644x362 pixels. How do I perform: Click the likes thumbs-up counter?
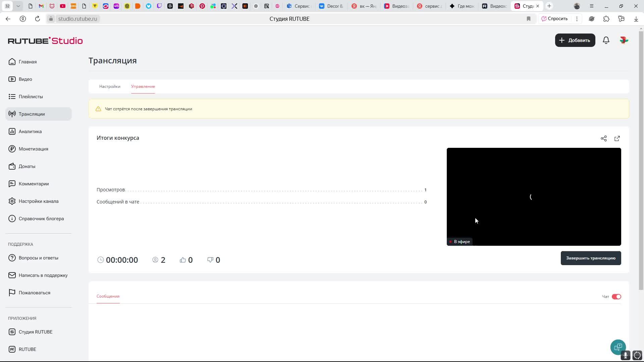186,260
